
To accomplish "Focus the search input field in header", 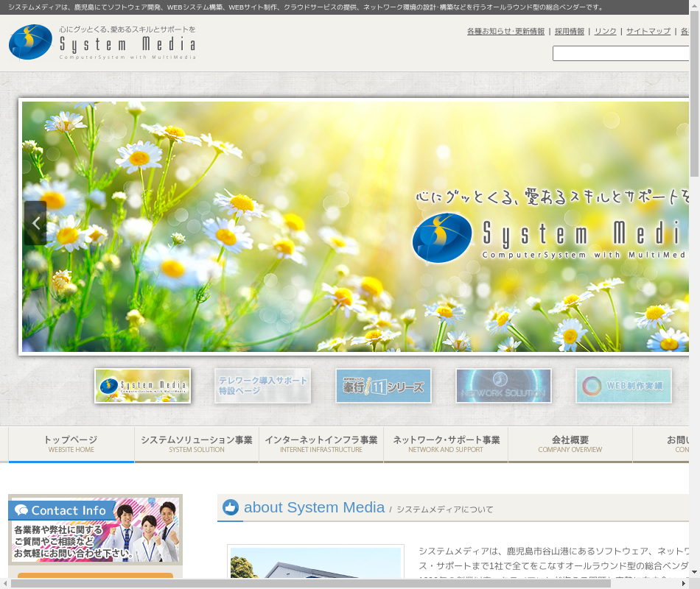I will click(620, 54).
